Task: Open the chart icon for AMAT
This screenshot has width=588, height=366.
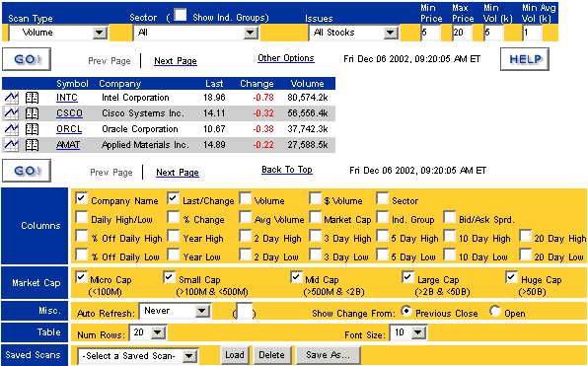Action: point(11,145)
